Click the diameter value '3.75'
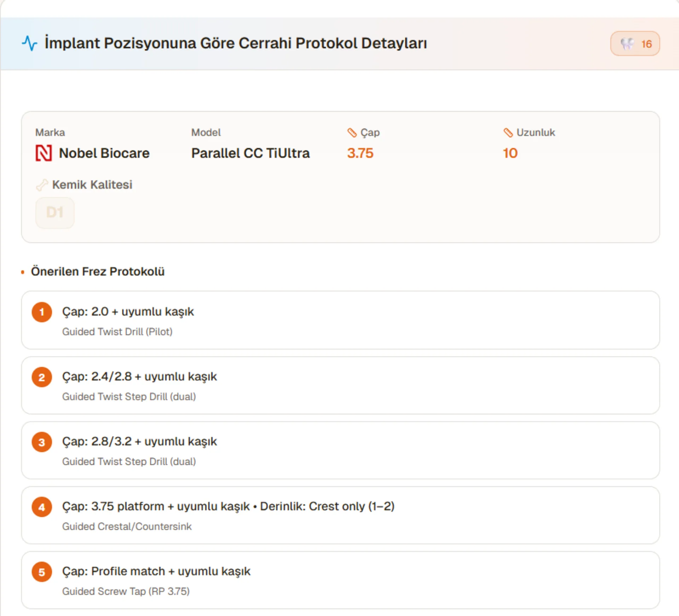 pos(360,153)
